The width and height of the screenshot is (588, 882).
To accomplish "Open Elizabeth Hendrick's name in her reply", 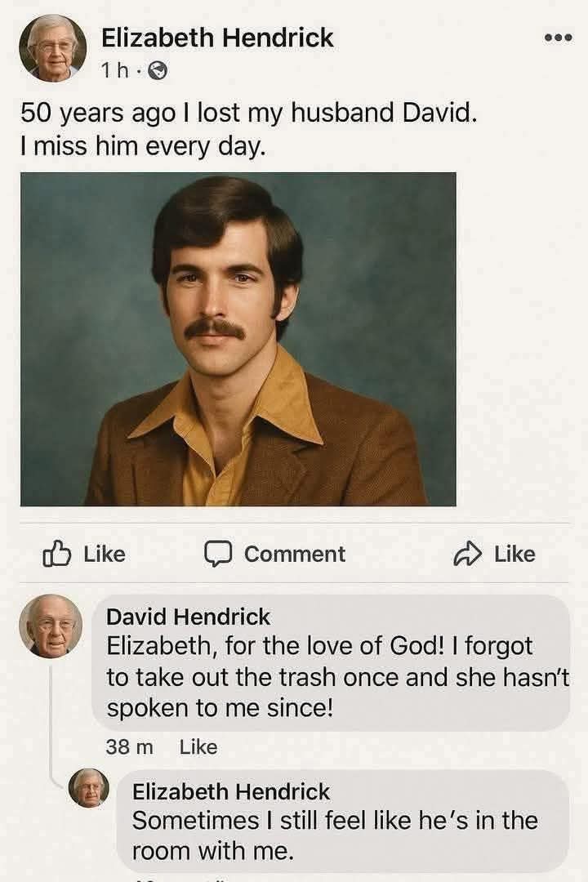I will click(x=230, y=791).
